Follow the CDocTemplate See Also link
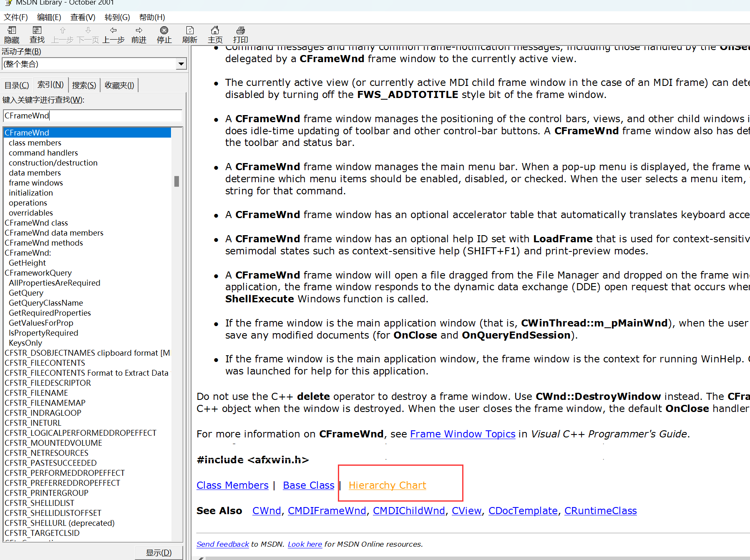The width and height of the screenshot is (750, 560). (523, 511)
